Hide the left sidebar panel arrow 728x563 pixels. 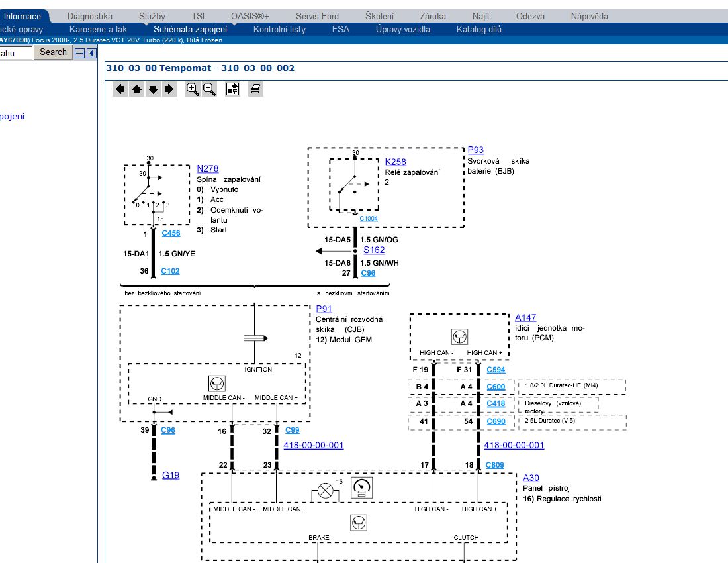91,53
